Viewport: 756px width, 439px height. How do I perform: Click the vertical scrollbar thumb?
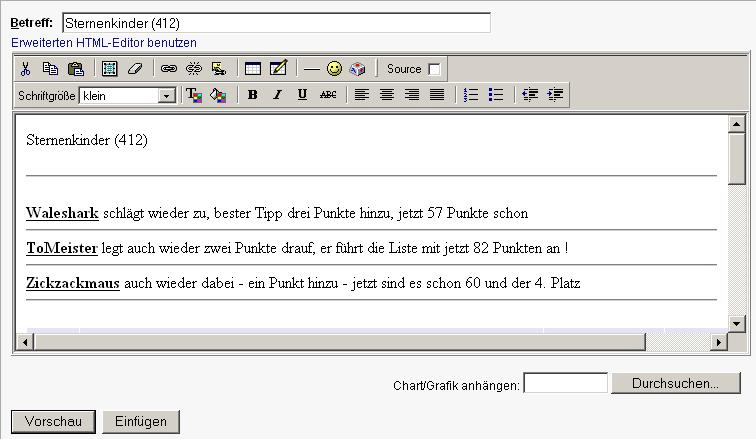736,159
